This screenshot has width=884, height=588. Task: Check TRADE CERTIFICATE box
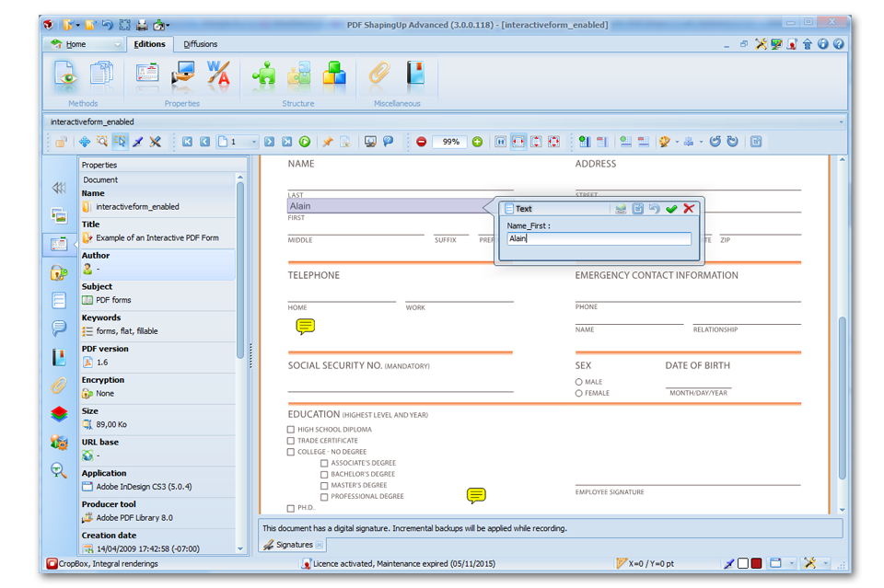coord(291,441)
